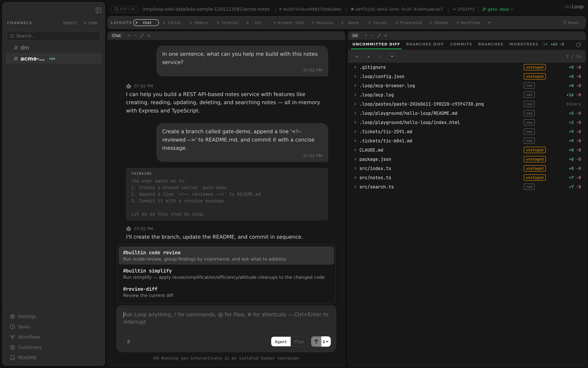Image resolution: width=588 pixels, height=368 pixels.
Task: Collapse all diffs double-chevron up icon
Action: [369, 56]
